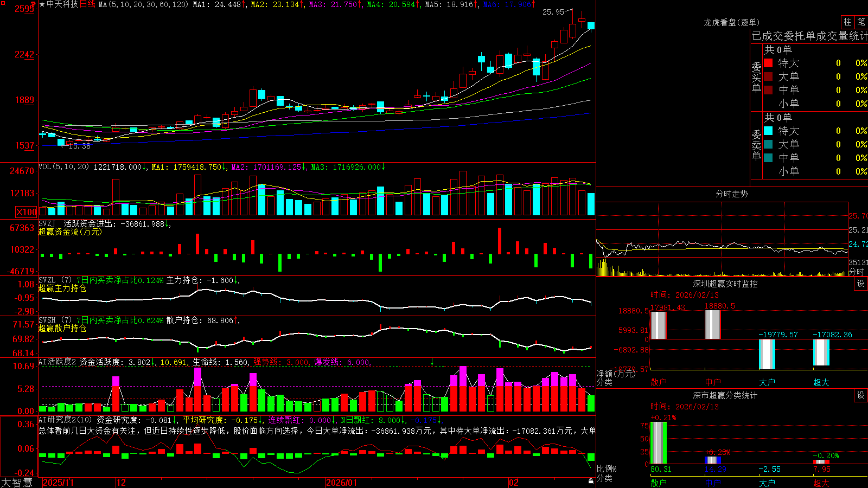Click the AI研究度2(10) indicator title

click(x=65, y=420)
